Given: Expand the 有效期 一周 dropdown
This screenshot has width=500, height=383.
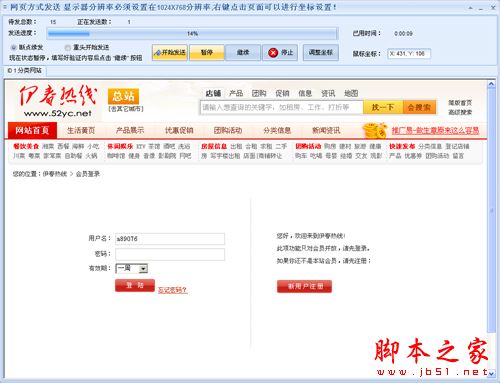Looking at the screenshot, I should (132, 268).
